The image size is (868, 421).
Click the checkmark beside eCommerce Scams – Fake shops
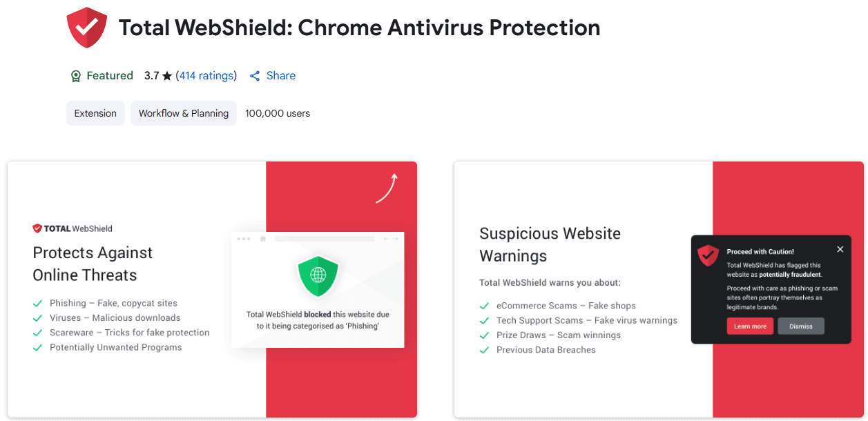(484, 305)
